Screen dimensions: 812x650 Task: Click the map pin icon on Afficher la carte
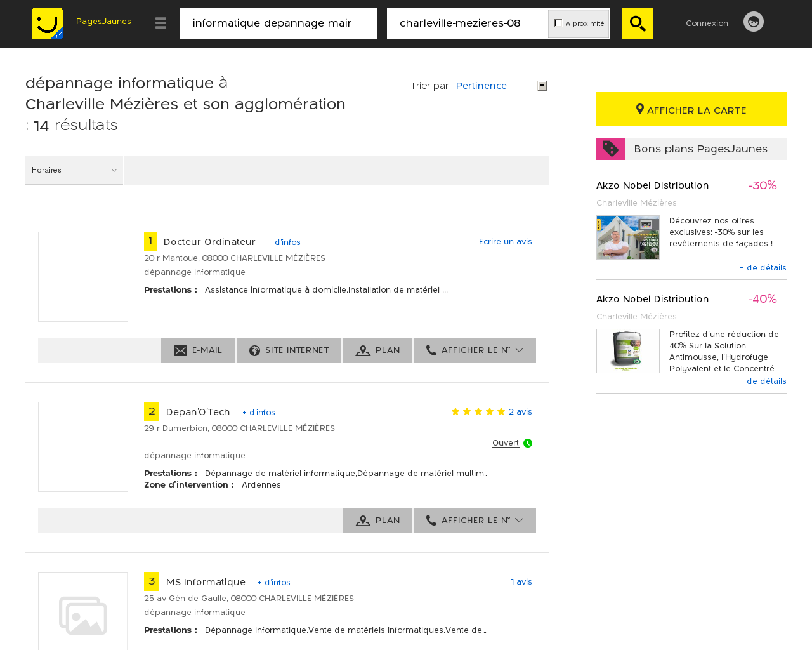[x=640, y=109]
